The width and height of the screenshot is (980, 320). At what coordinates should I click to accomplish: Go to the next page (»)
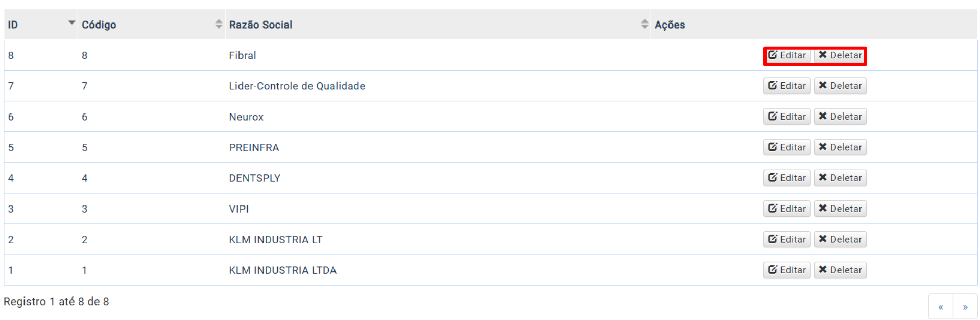click(x=965, y=307)
